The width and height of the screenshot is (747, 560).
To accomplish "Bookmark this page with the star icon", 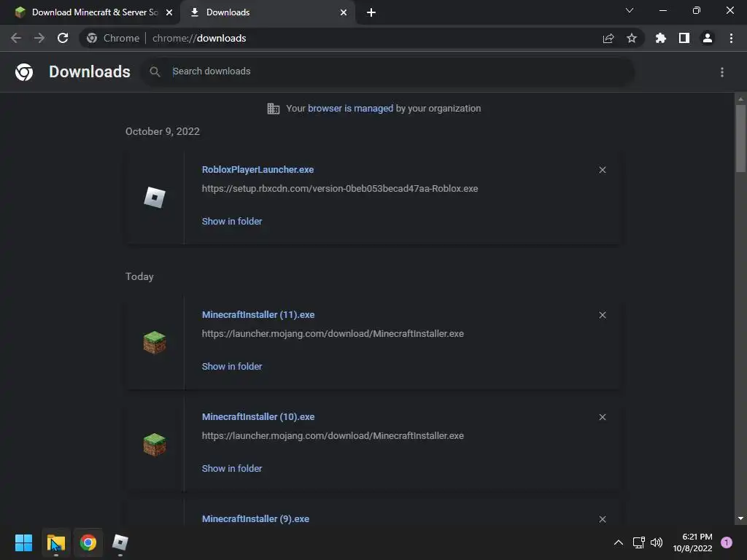I will point(632,38).
